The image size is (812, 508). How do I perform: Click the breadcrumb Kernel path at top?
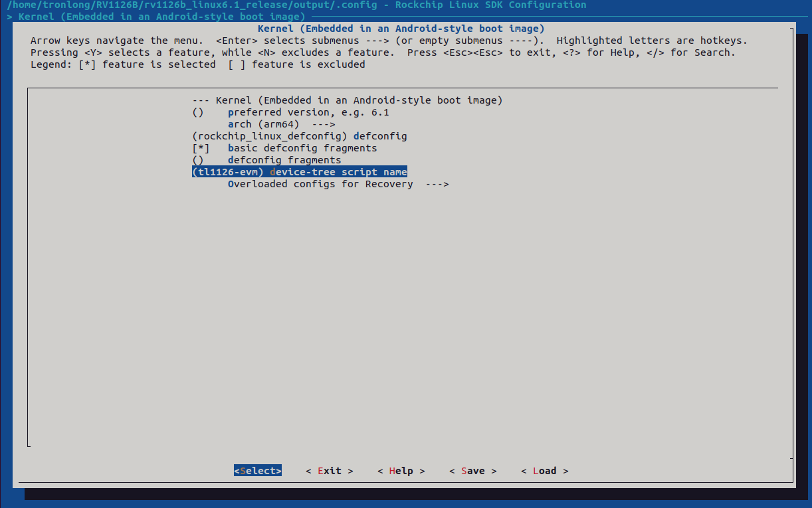[x=156, y=17]
